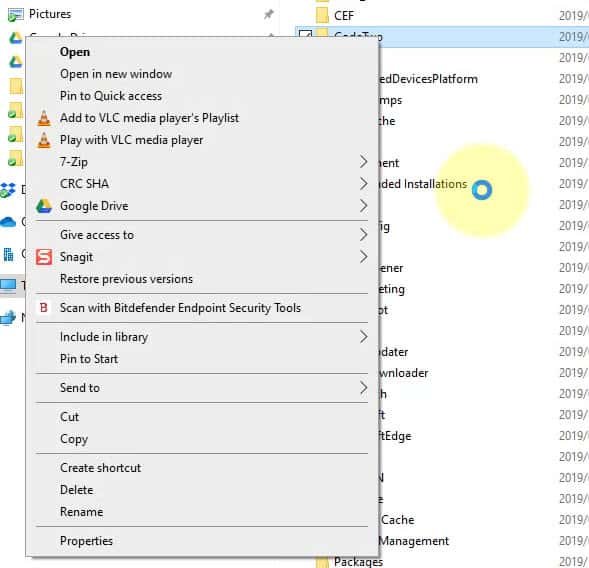Viewport: 589px width, 568px height.
Task: Expand the Google Drive submenu arrow
Action: (x=363, y=206)
